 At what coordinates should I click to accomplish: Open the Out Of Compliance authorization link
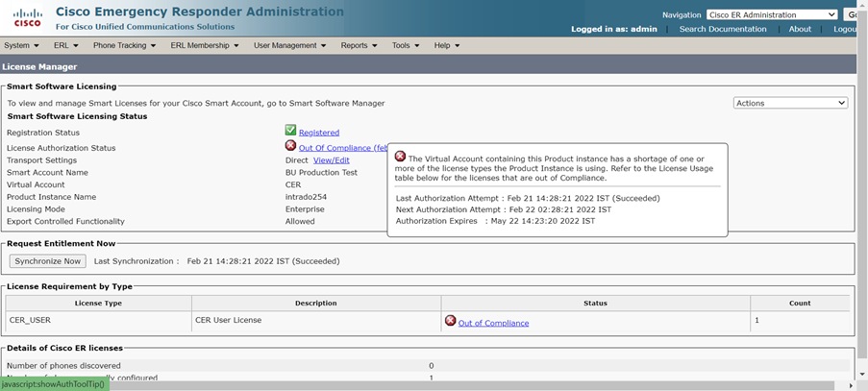(342, 148)
